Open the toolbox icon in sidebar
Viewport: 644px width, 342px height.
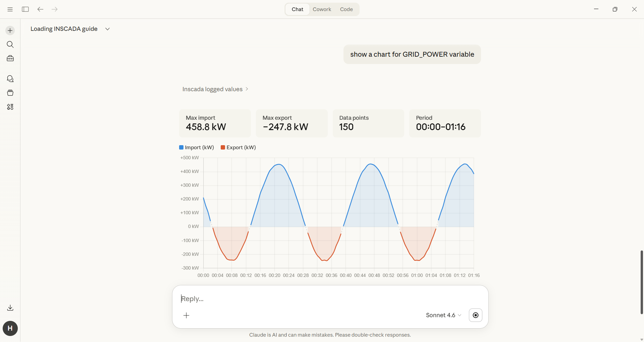click(10, 59)
